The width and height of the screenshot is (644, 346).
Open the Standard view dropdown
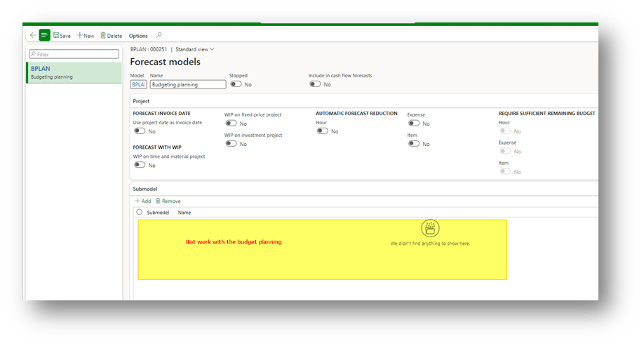(195, 49)
